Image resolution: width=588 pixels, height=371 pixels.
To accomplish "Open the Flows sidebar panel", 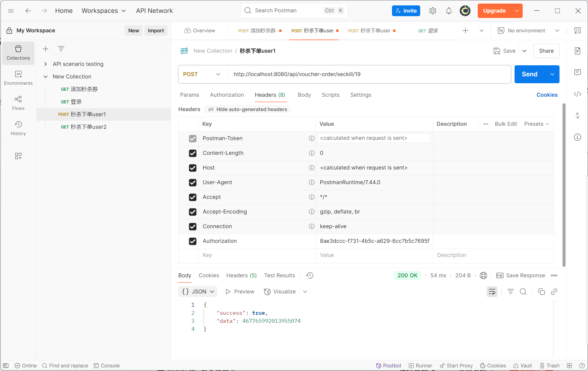I will 18,103.
